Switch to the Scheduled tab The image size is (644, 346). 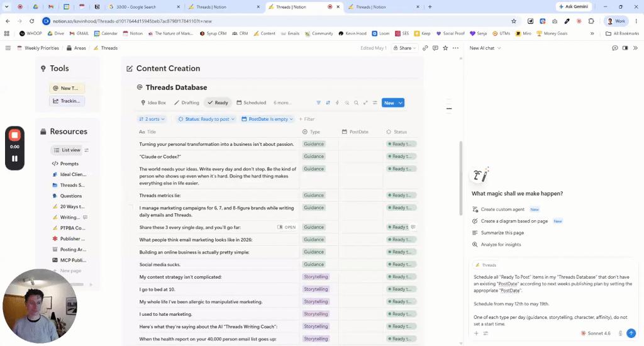click(x=252, y=103)
